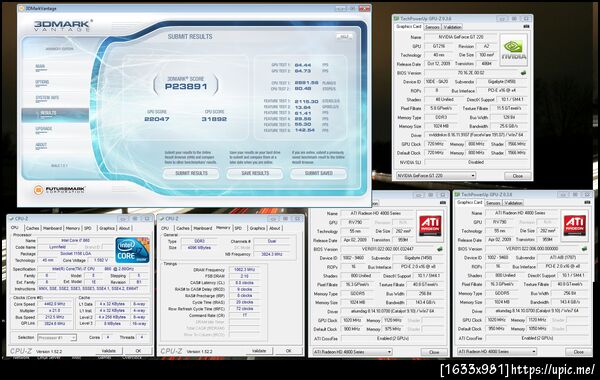Click Validate in the CPU-Z CPU window

pyautogui.click(x=109, y=351)
